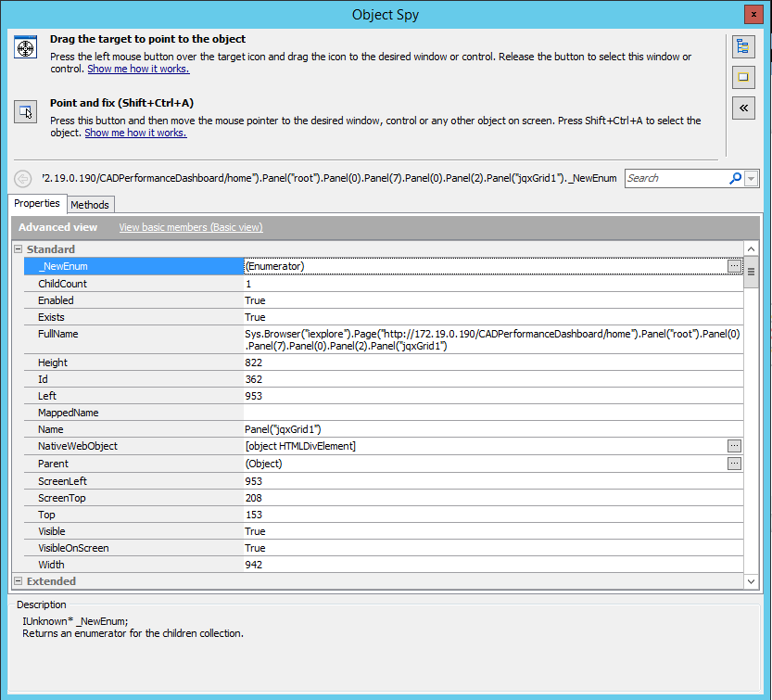The width and height of the screenshot is (772, 700).
Task: Click the Id value 362
Action: [x=254, y=379]
